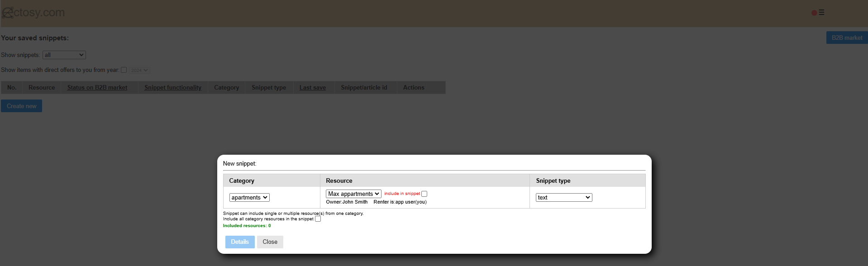Click the Resource column header in table

[42, 88]
